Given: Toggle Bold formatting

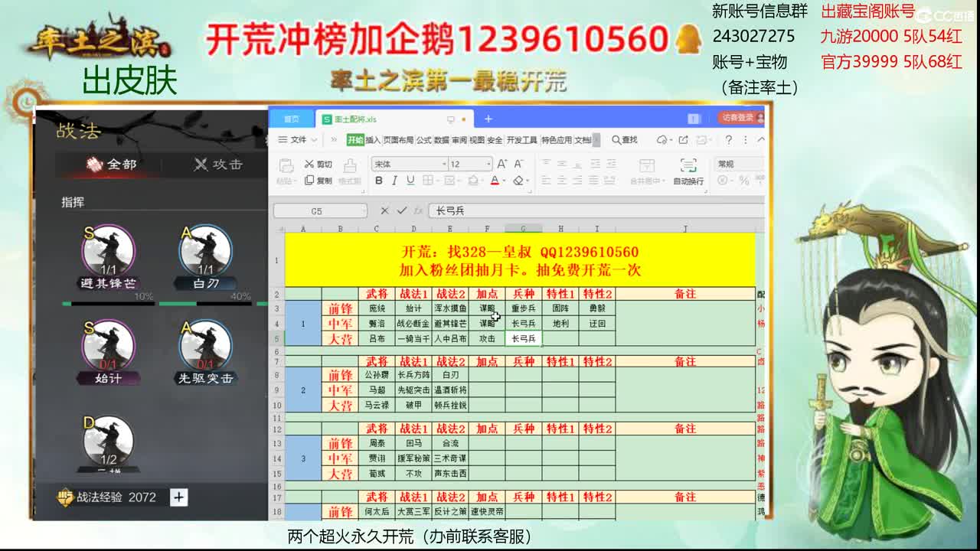Looking at the screenshot, I should tap(378, 181).
